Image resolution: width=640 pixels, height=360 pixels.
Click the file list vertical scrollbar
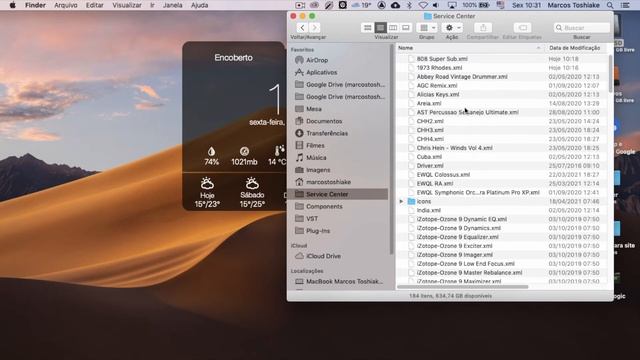611,73
